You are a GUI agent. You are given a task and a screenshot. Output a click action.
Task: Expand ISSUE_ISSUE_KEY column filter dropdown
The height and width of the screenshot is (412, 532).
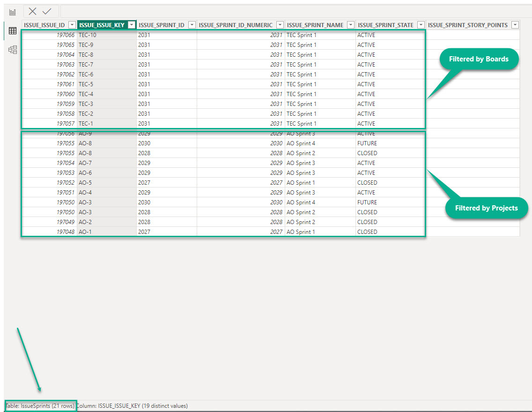[x=132, y=25]
